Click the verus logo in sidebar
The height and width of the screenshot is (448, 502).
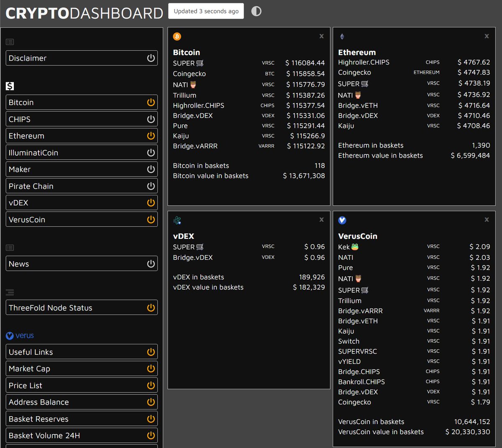coord(20,335)
